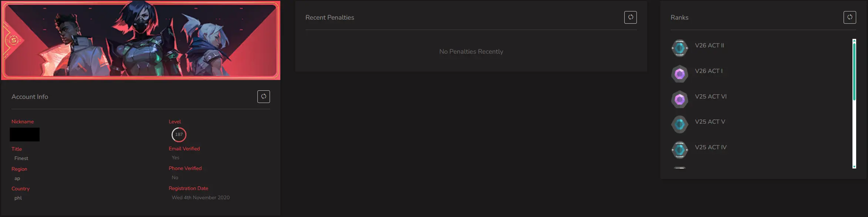This screenshot has width=868, height=217.
Task: Click the player card banner image
Action: [x=141, y=40]
